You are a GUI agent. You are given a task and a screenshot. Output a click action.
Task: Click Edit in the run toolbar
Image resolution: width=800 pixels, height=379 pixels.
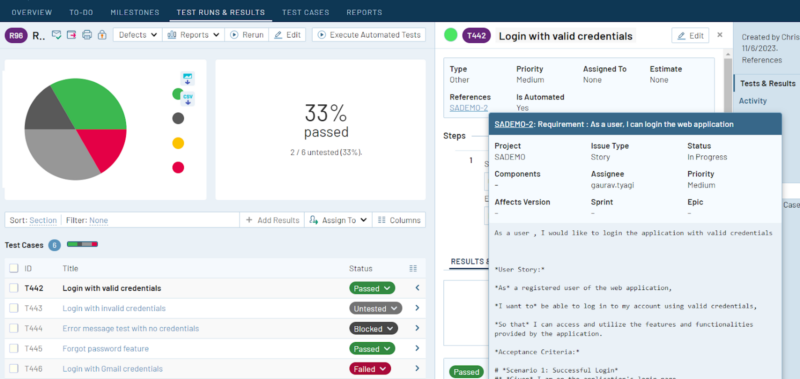click(x=287, y=35)
